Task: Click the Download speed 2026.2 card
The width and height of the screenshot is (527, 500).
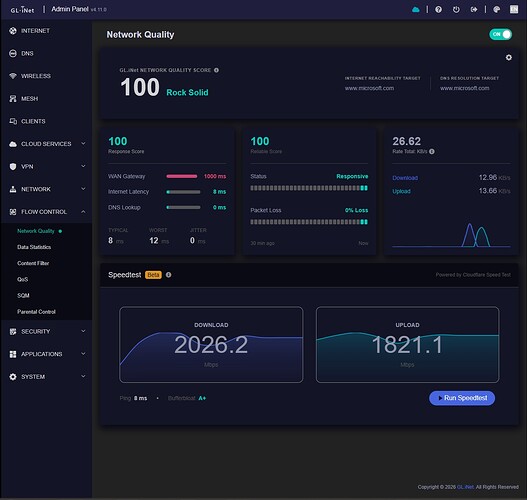Action: [211, 344]
